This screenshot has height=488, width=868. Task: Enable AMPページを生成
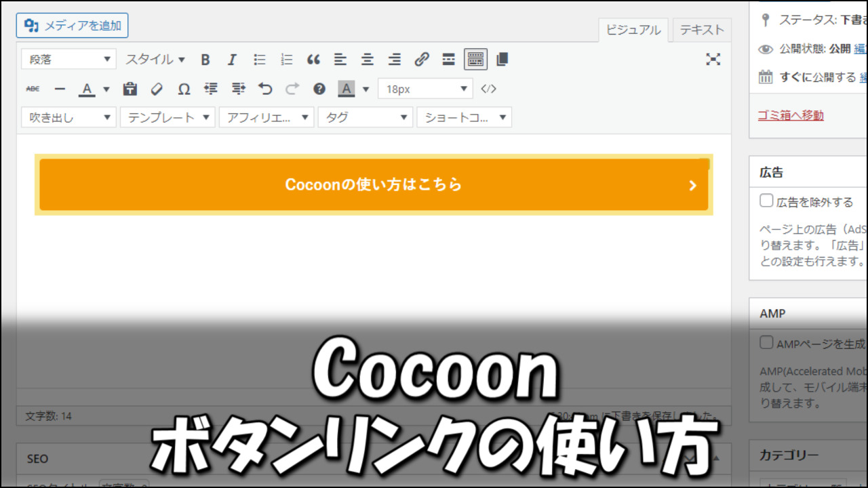coord(766,342)
